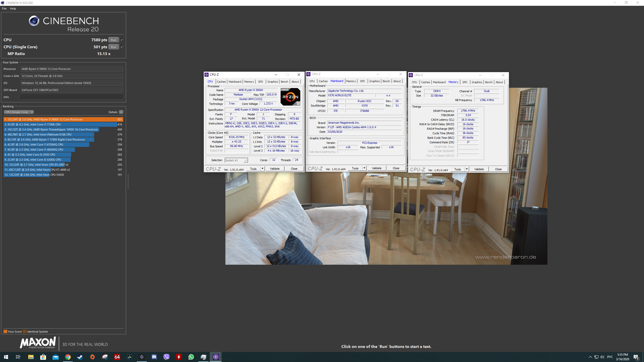The height and width of the screenshot is (362, 644).
Task: Toggle the CPU test checkmark
Action: (x=122, y=40)
